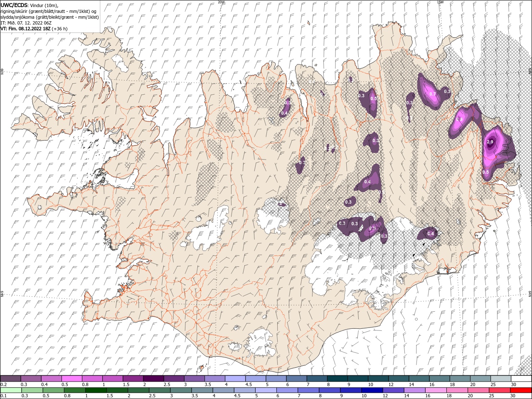Viewport: 532px width, 399px height.
Task: Click the '15W' longitude label
Action: tap(440, 2)
